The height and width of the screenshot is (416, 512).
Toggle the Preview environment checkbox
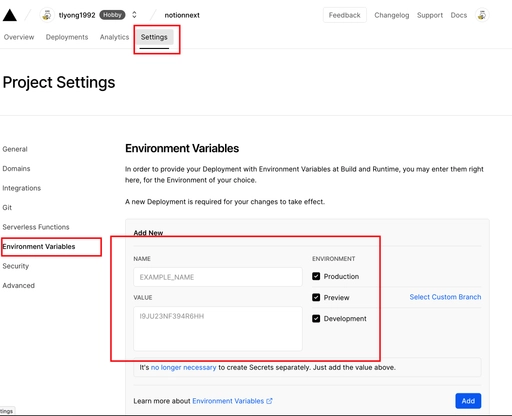tap(316, 297)
